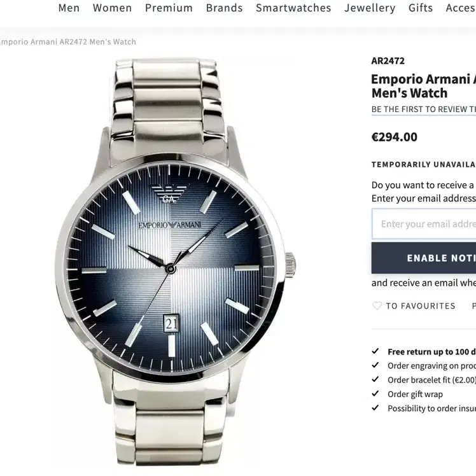This screenshot has height=476, width=476.
Task: Open the Men menu
Action: 69,8
